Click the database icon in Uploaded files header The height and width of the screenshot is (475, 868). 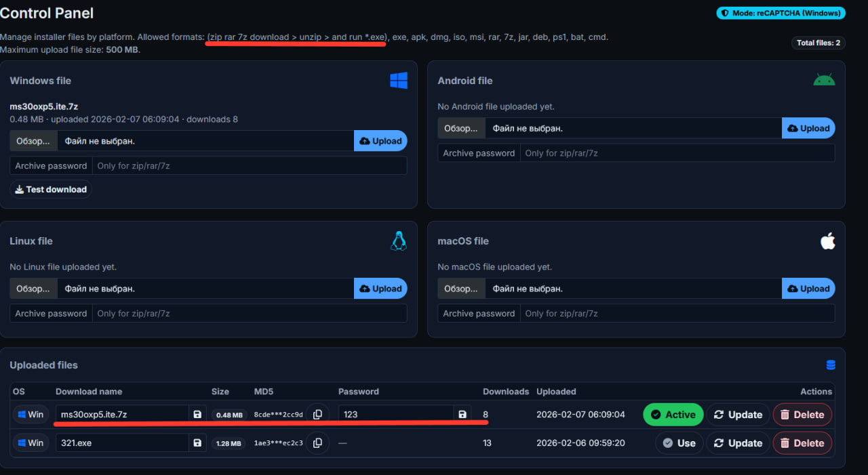pos(831,365)
